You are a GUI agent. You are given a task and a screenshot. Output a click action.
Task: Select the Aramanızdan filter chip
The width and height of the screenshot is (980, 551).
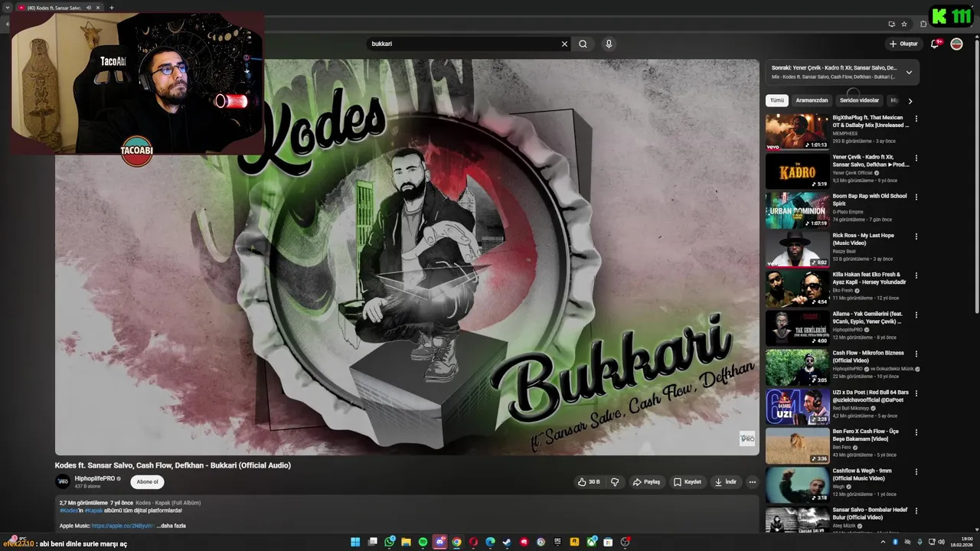point(812,100)
